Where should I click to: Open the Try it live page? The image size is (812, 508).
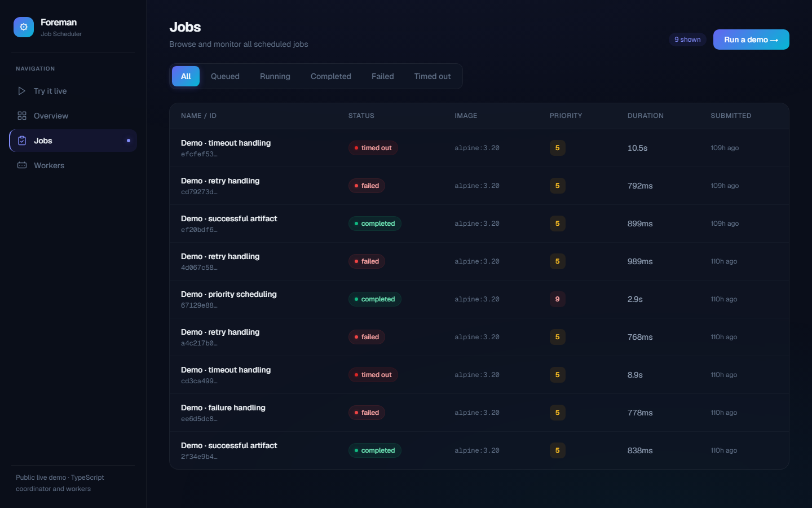coord(73,91)
